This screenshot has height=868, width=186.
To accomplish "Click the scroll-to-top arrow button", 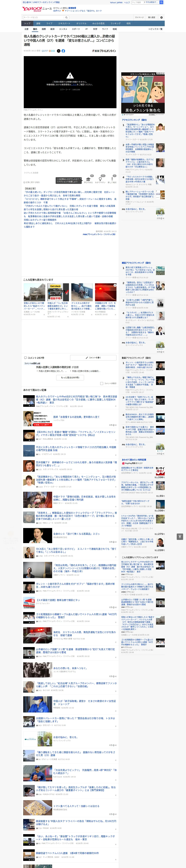I will [x=180, y=536].
